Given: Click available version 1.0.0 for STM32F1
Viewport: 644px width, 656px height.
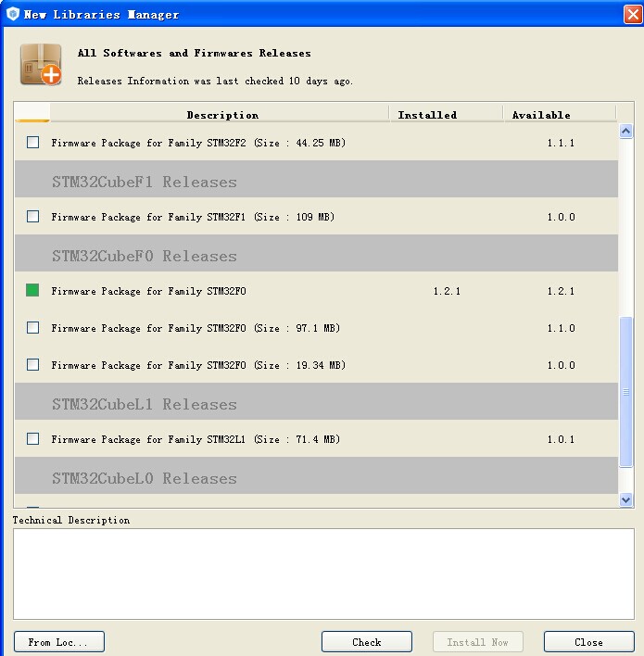Looking at the screenshot, I should (561, 217).
